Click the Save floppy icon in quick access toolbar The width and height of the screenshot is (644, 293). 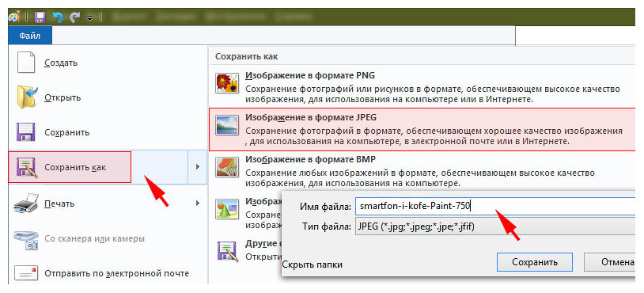[x=40, y=17]
